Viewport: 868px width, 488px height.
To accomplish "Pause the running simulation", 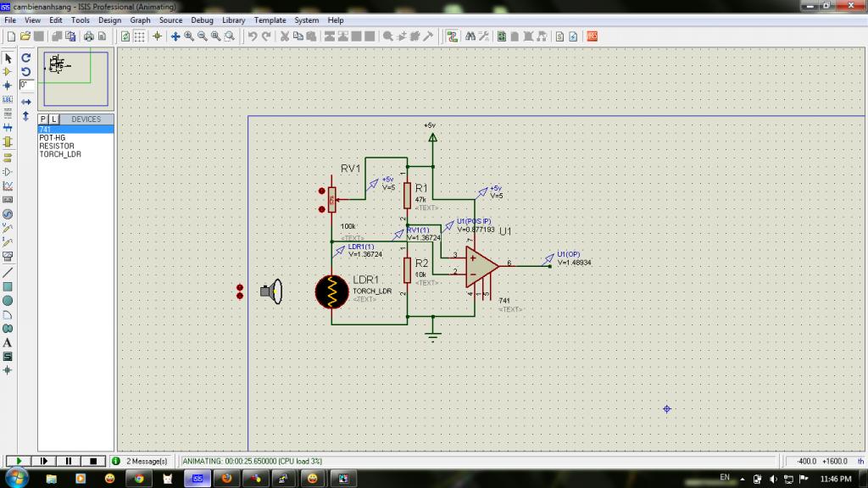I will [68, 461].
